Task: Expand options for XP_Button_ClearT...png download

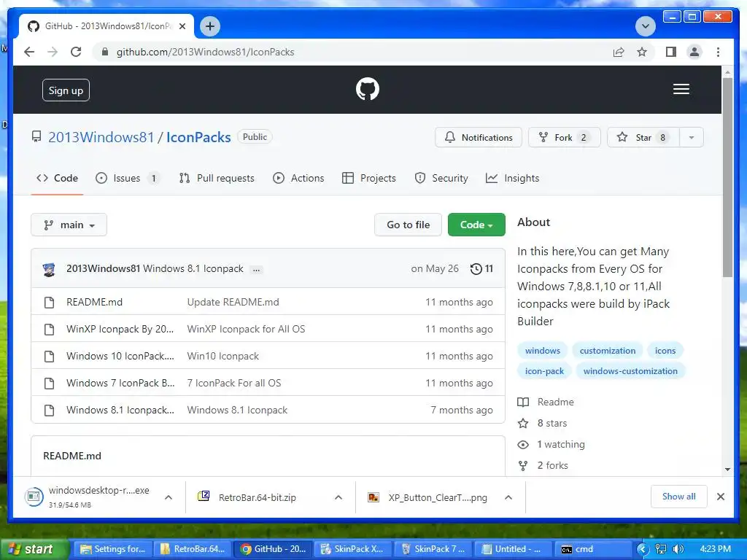Action: [508, 497]
